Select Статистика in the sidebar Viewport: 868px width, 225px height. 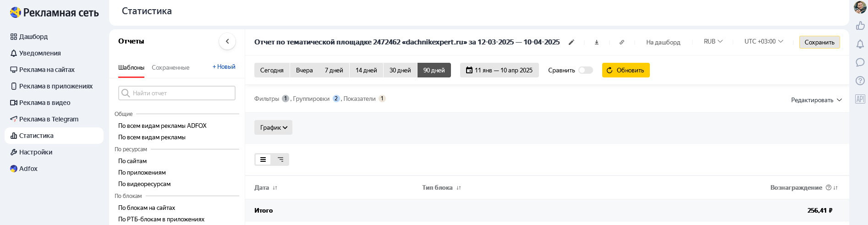tap(54, 136)
